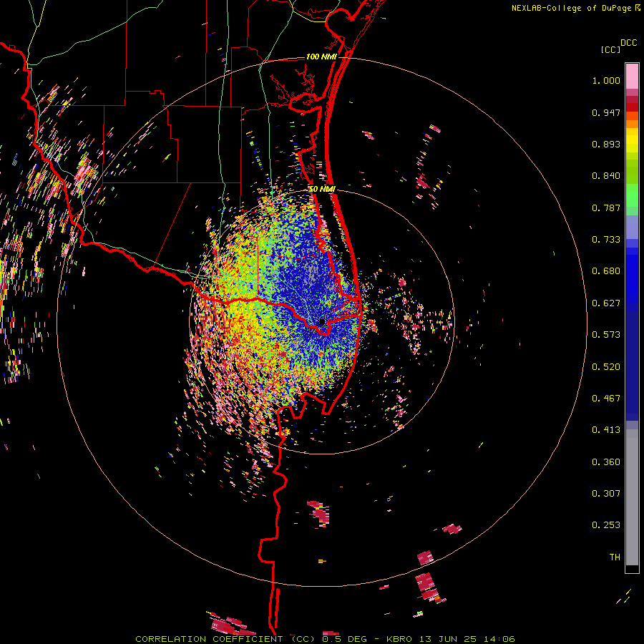This screenshot has width=644, height=644.
Task: Click the 0.627 scale value
Action: [606, 303]
